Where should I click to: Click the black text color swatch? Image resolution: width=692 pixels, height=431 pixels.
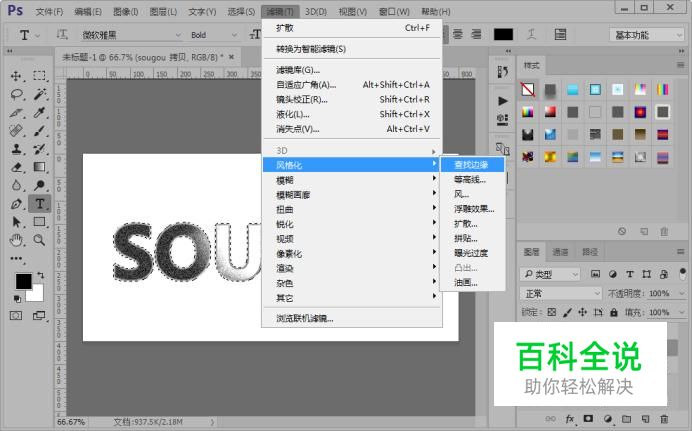tap(503, 34)
